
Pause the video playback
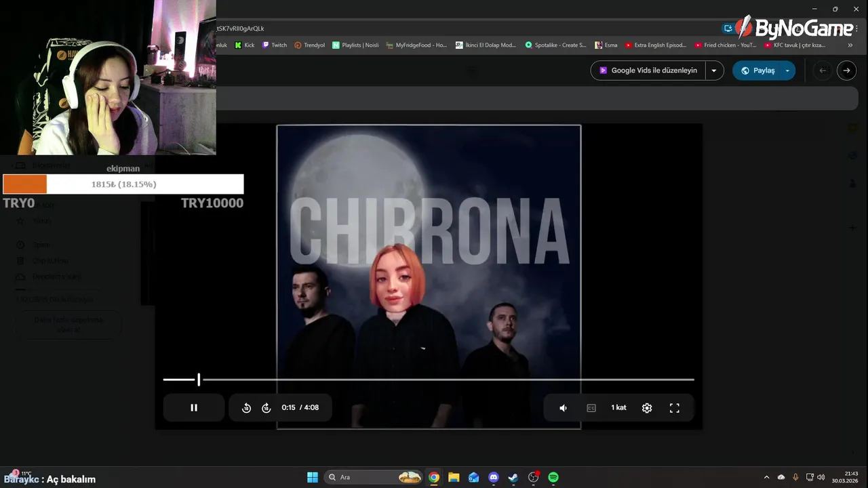194,407
